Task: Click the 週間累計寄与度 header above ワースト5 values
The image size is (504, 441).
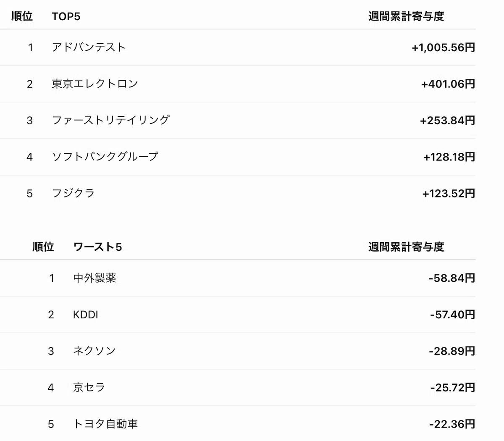Action: coord(406,247)
